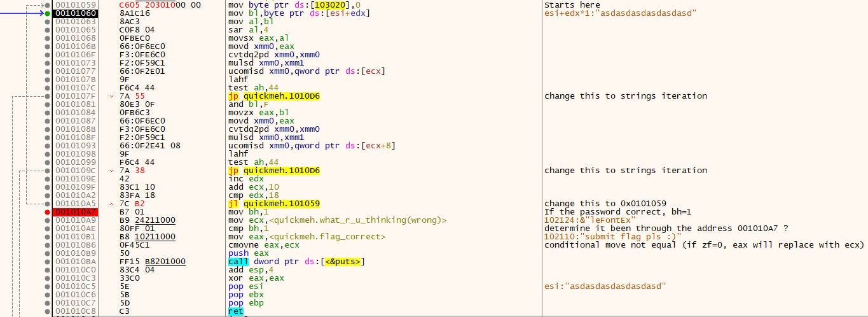Set breakpoint dot on row 00101063
868x317 pixels.
click(47, 22)
